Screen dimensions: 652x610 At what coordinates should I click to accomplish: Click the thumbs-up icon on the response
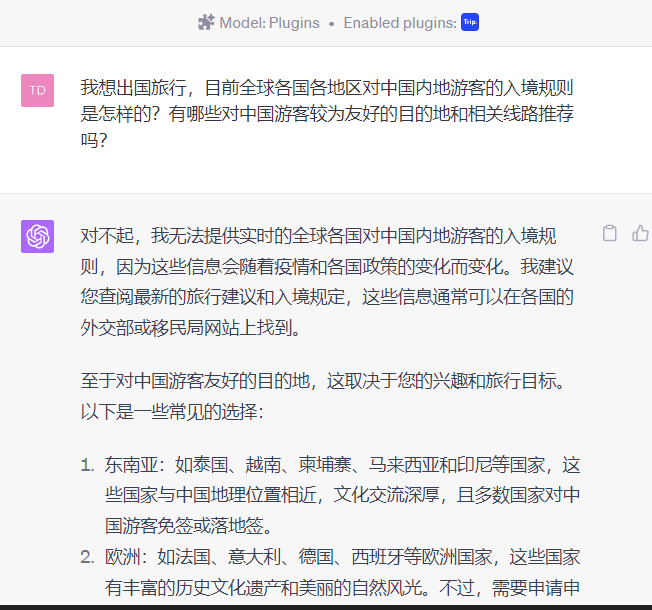tap(641, 233)
